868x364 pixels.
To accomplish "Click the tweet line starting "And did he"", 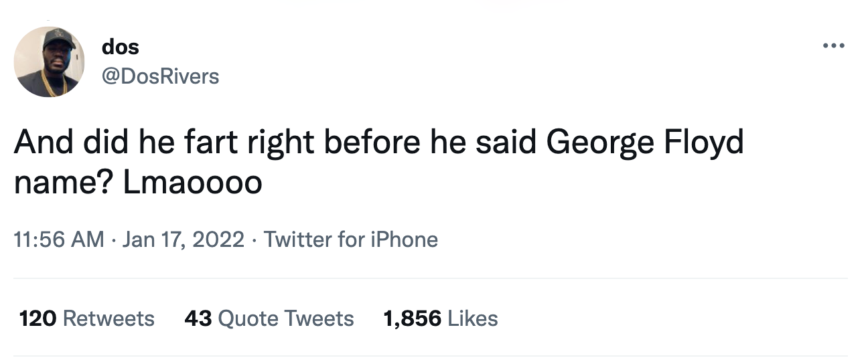I will coord(378,145).
